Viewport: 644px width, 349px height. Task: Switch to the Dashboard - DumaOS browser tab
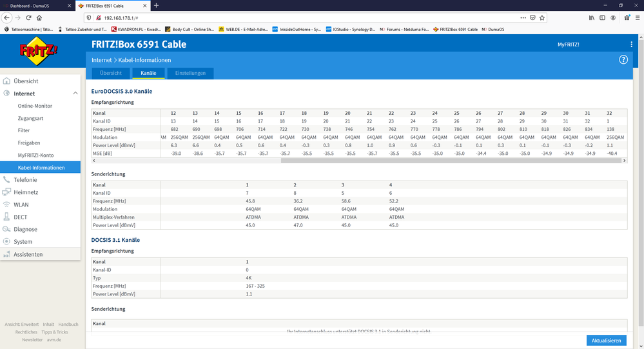click(x=35, y=5)
